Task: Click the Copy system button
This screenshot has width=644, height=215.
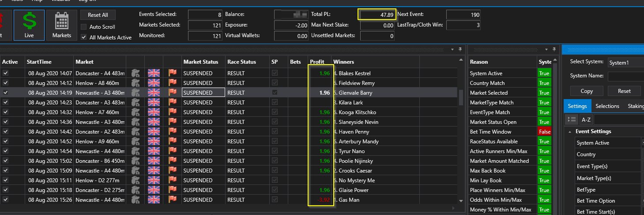Action: 587,91
